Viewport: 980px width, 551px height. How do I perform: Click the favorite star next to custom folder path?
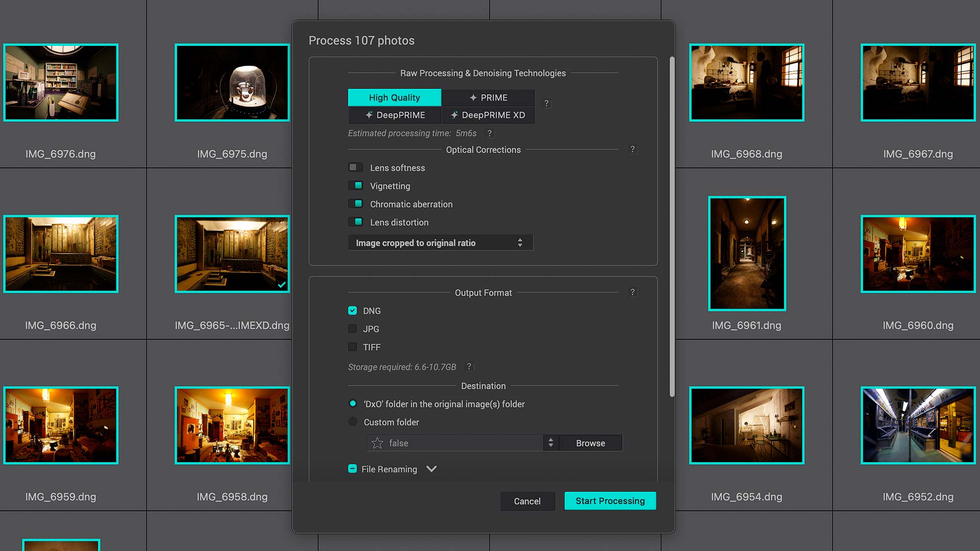click(377, 443)
